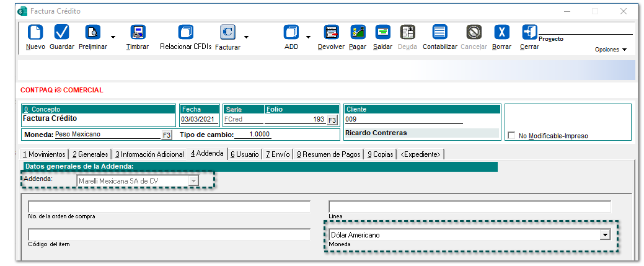Click the Cancelar toolbar icon

(x=474, y=32)
